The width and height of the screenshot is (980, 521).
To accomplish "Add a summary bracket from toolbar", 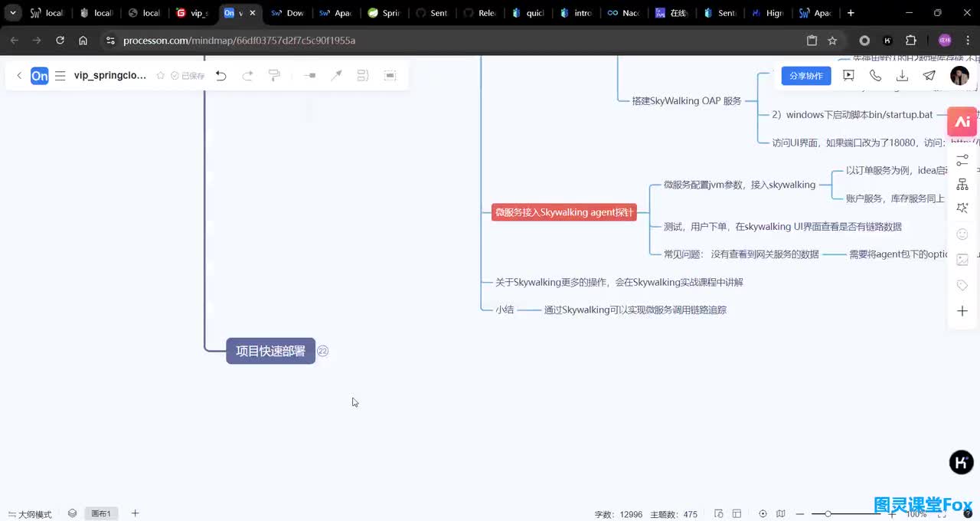I will [x=363, y=76].
